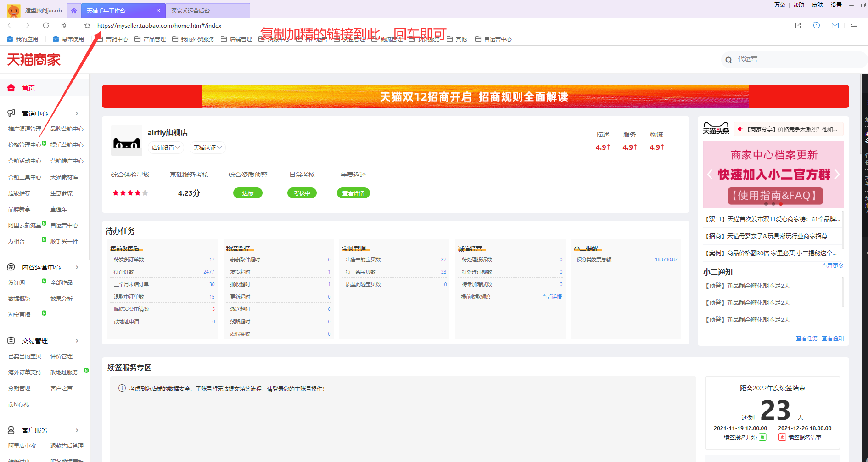Screen dimensions: 868x462
Task: Go back with the browser back arrow
Action: (x=10, y=25)
